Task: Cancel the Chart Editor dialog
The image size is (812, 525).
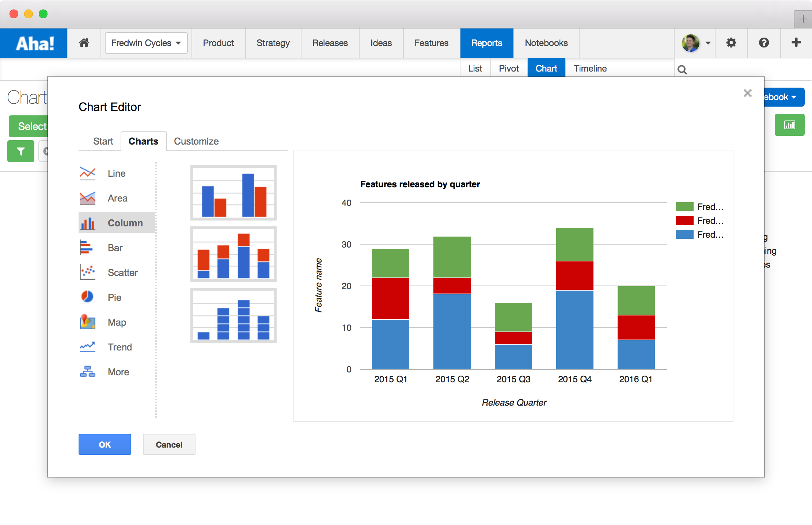Action: pyautogui.click(x=168, y=444)
